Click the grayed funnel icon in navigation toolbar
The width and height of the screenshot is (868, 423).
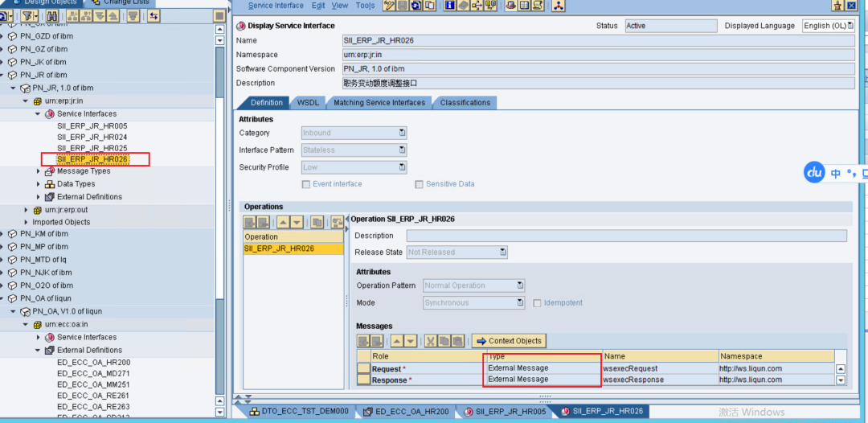point(133,16)
